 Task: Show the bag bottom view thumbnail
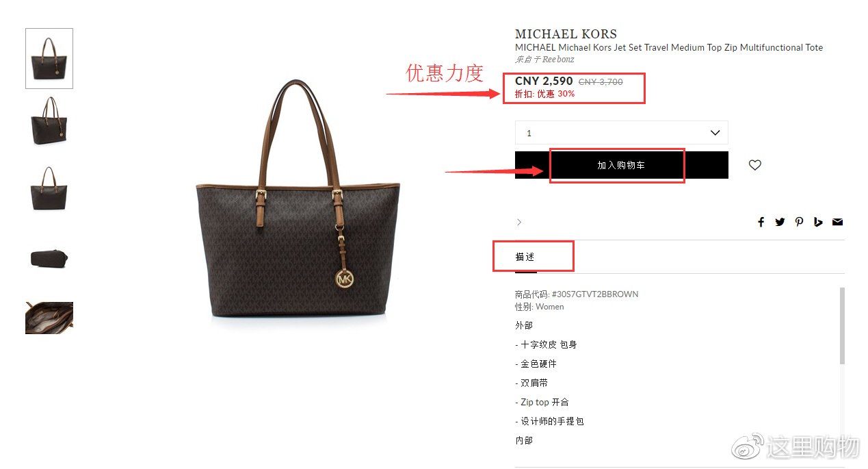(49, 258)
